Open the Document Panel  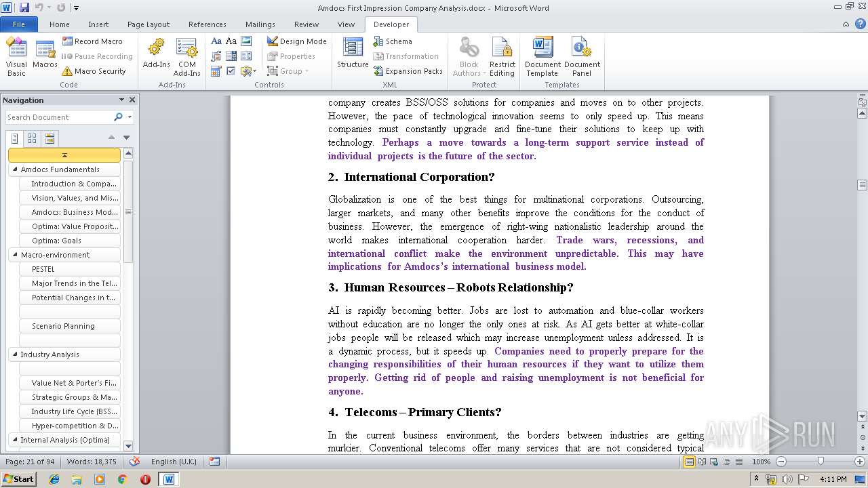pyautogui.click(x=582, y=57)
